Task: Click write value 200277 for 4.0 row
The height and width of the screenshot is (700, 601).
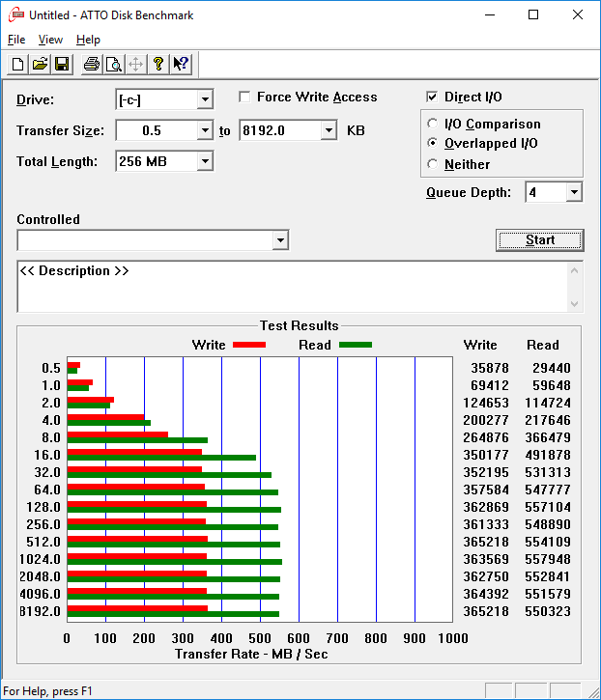Action: point(486,420)
